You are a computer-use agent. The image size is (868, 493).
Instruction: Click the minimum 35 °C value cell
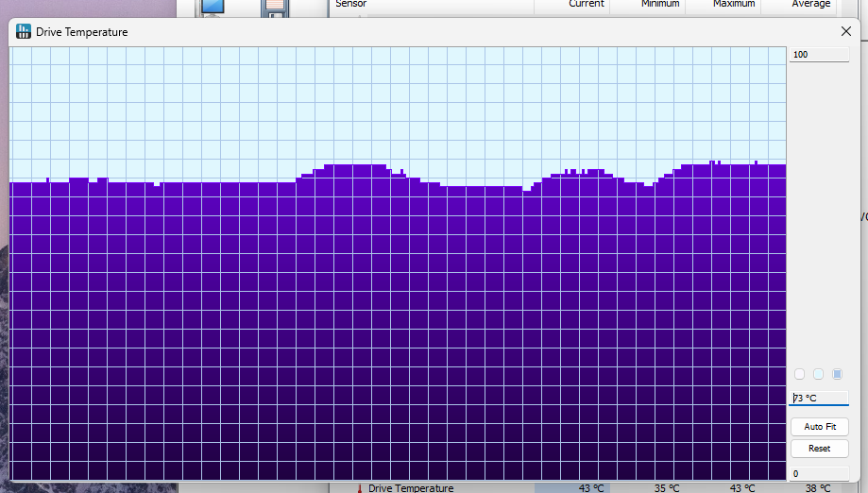coord(647,488)
